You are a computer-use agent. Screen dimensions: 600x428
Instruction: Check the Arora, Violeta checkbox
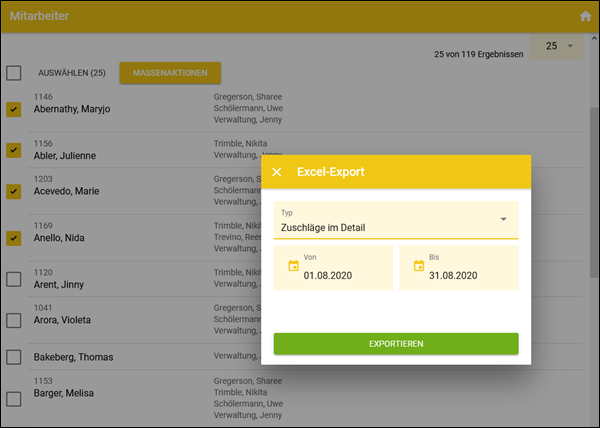pos(14,321)
